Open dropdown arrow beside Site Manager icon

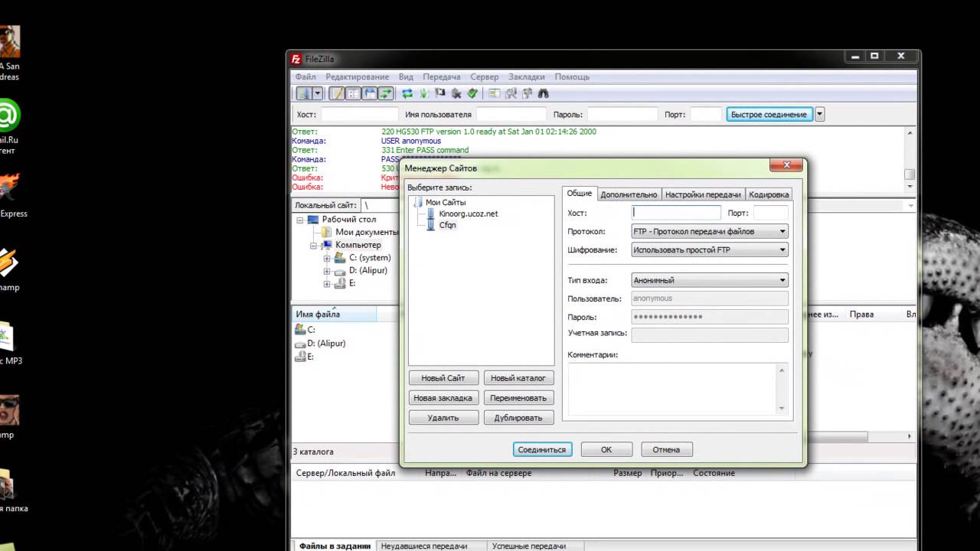[318, 93]
